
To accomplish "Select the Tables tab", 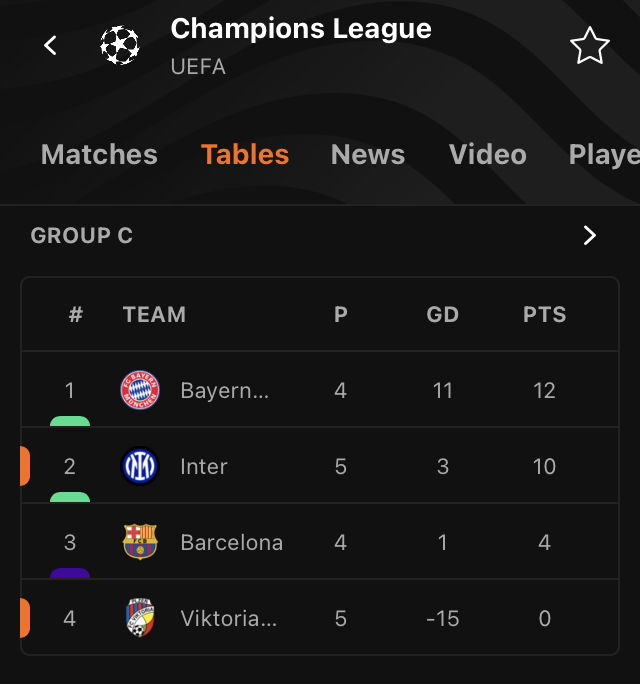I will (245, 154).
